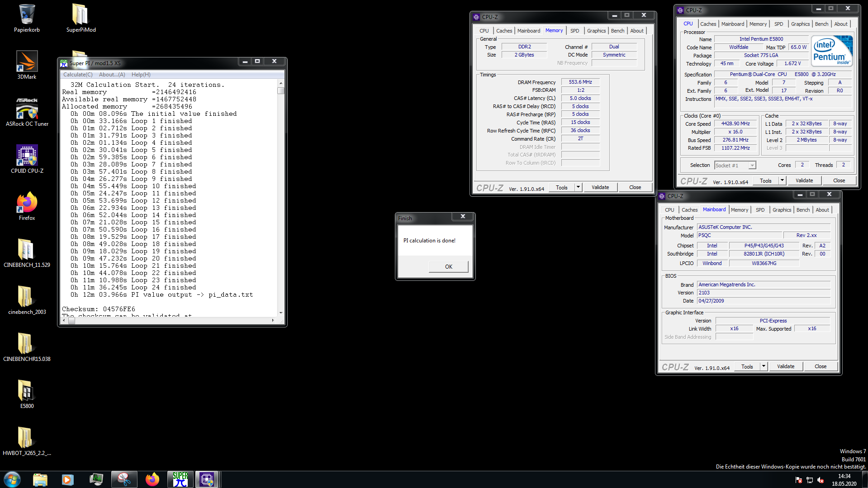Screen dimensions: 868x488
Task: Launch the CPUID CPU-Z desktop shortcut
Action: (27, 159)
